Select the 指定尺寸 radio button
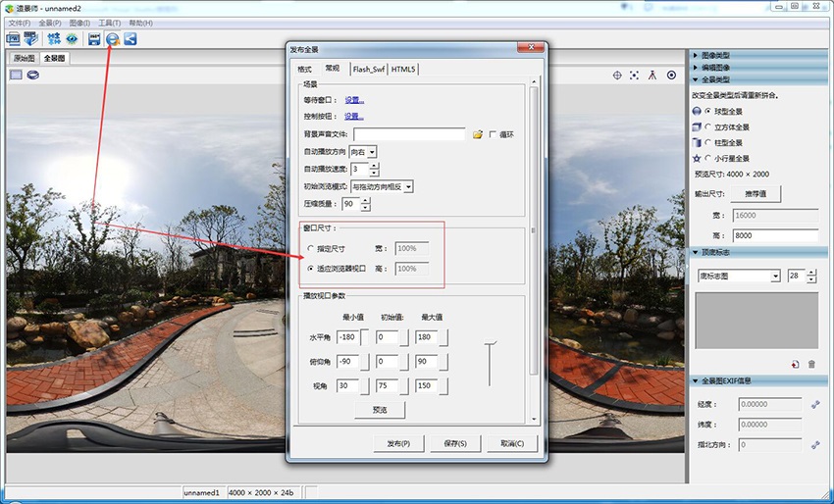The height and width of the screenshot is (504, 834). pyautogui.click(x=312, y=249)
